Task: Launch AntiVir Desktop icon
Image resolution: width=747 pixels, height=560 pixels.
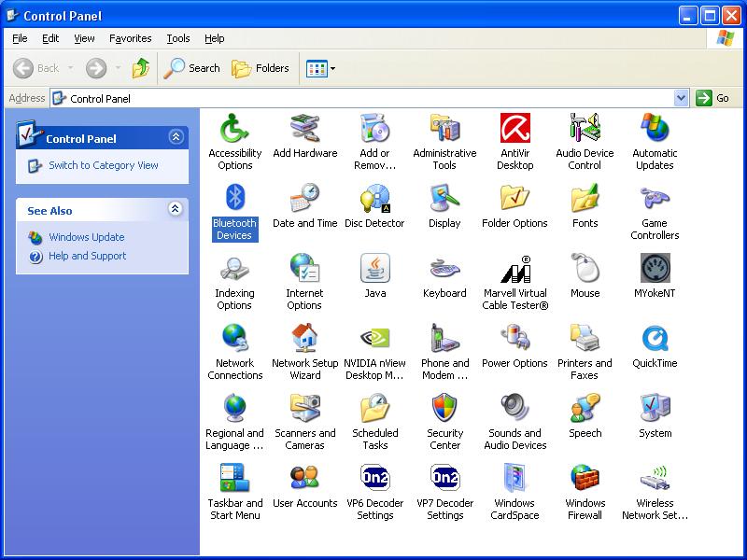Action: click(x=515, y=129)
